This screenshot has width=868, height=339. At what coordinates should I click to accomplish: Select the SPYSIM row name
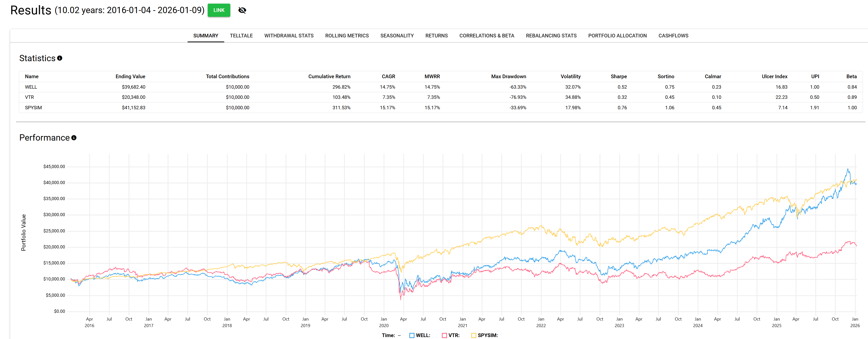tap(33, 108)
